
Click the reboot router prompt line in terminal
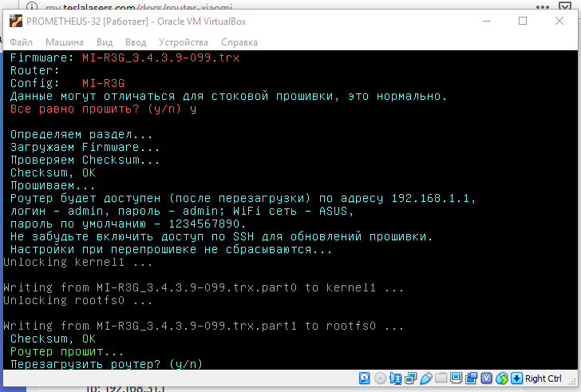pyautogui.click(x=106, y=363)
